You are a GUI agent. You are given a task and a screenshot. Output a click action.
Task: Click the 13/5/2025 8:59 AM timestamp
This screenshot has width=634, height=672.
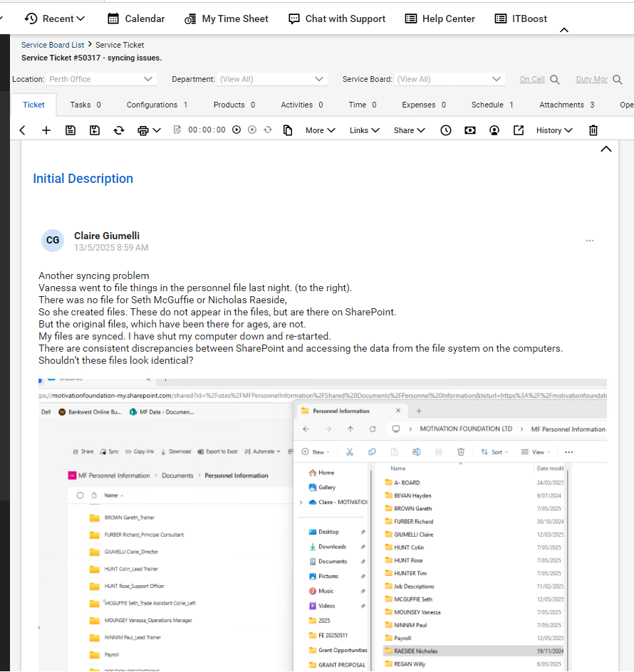[x=111, y=248]
